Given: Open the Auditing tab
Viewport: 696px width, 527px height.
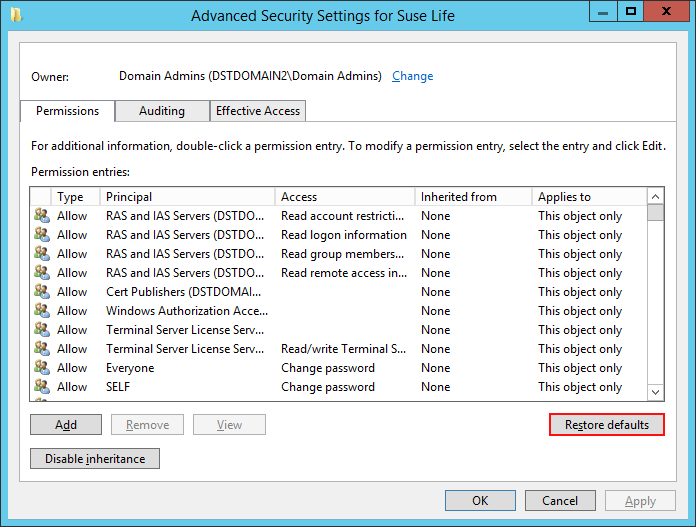Looking at the screenshot, I should pyautogui.click(x=162, y=111).
